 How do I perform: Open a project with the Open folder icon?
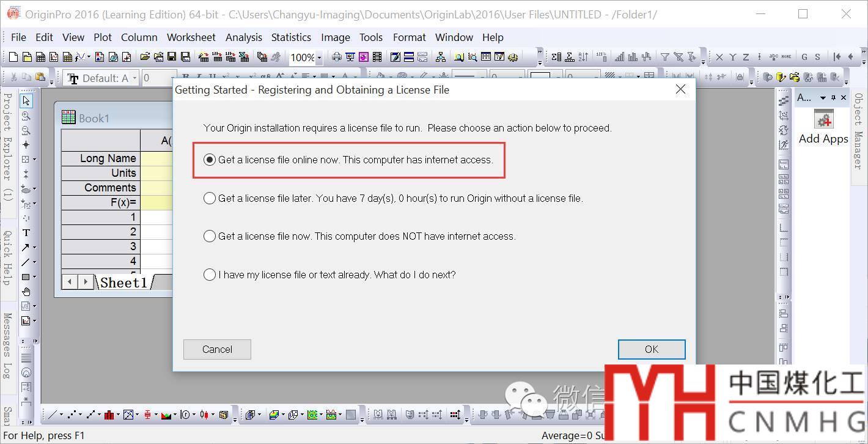click(x=145, y=57)
